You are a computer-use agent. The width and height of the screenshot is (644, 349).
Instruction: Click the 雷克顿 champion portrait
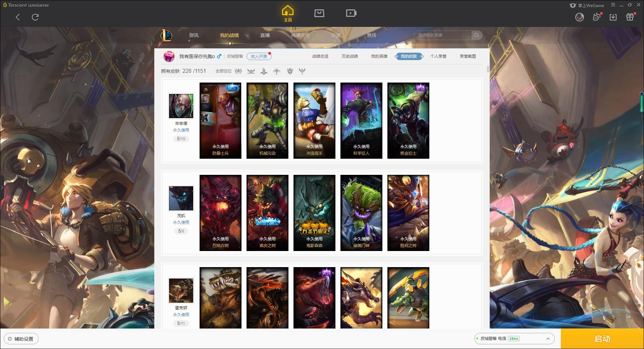[x=181, y=291]
